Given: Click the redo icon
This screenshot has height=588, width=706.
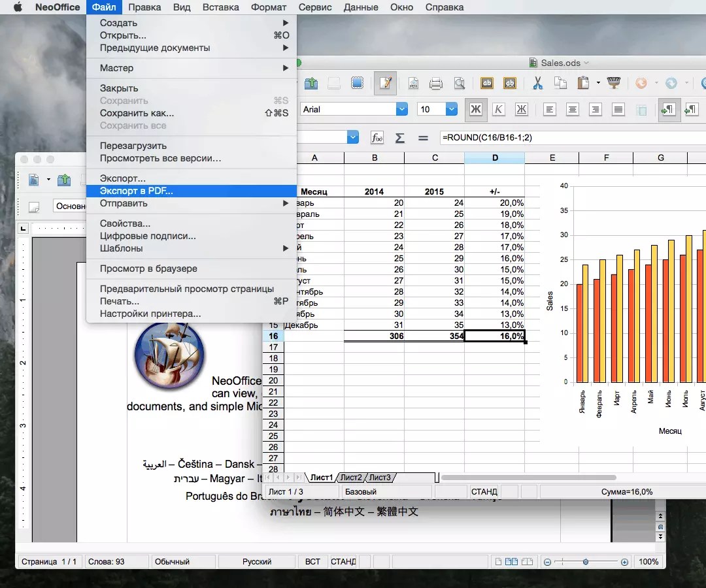Looking at the screenshot, I should coord(671,83).
